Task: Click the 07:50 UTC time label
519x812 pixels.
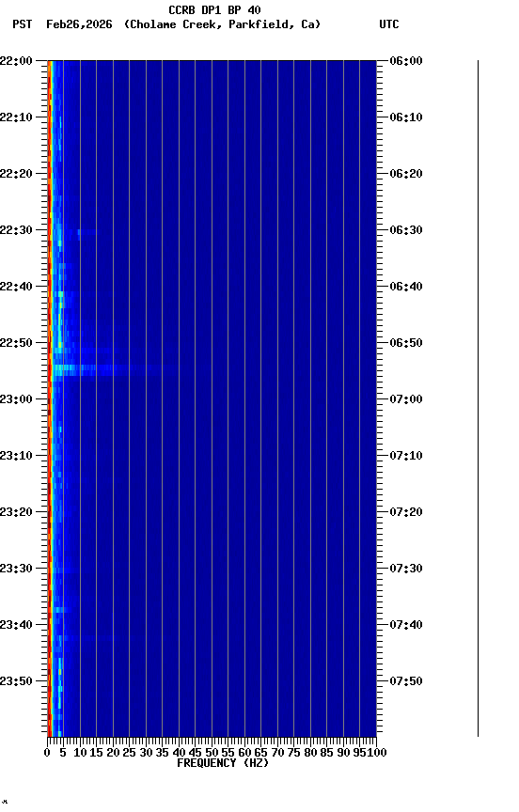Action: tap(406, 682)
